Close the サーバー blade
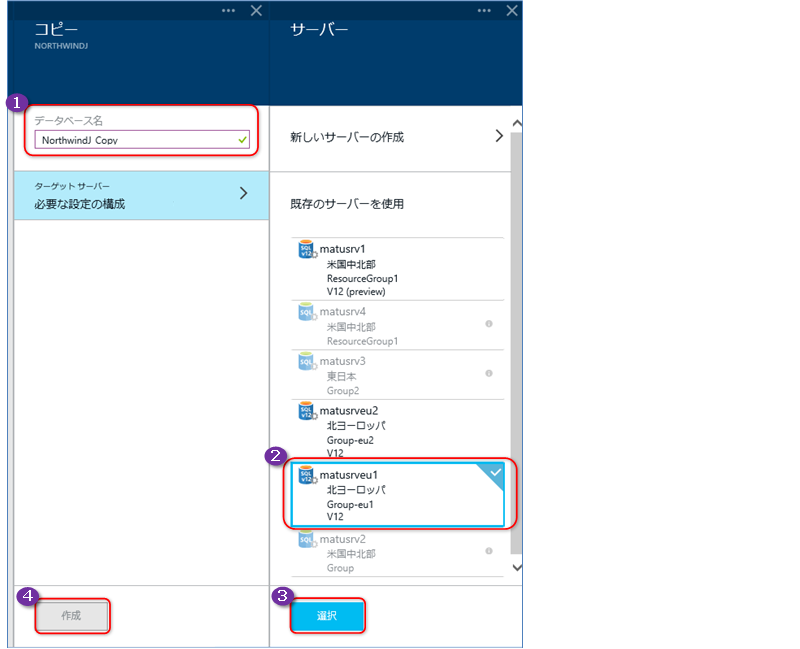The height and width of the screenshot is (649, 800). click(x=512, y=11)
